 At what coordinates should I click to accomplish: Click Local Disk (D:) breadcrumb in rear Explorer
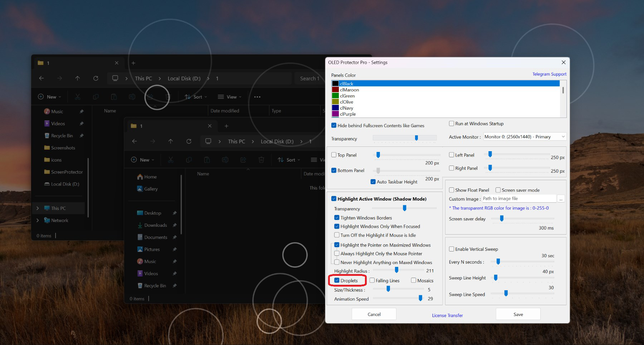click(x=184, y=78)
